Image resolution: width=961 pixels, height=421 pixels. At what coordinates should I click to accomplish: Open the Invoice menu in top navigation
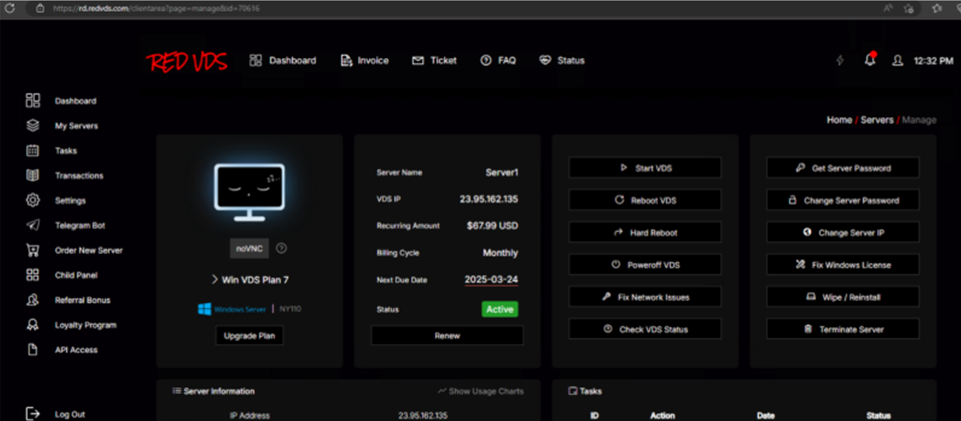pos(364,60)
